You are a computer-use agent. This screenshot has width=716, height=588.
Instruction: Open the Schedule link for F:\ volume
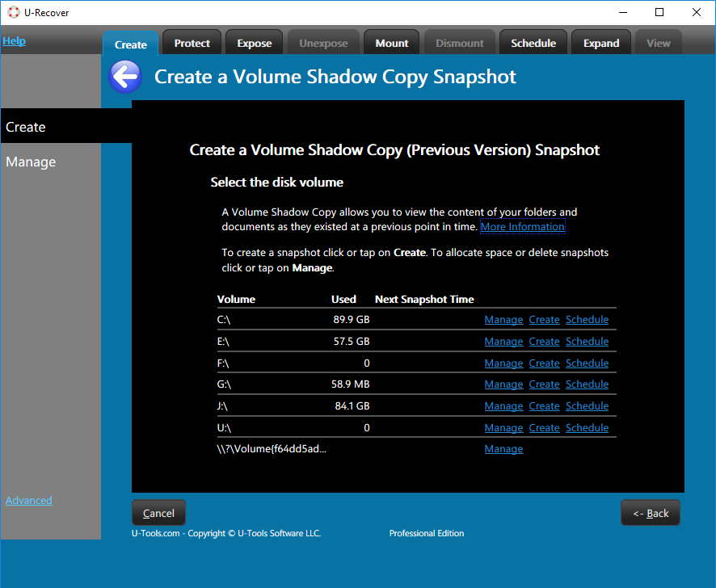587,363
